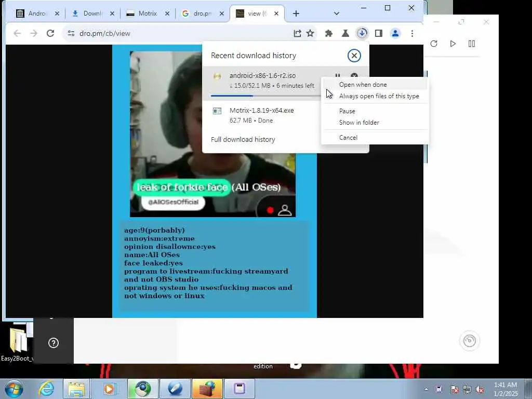The width and height of the screenshot is (532, 399).
Task: Click the volume muted tray icon
Action: tap(480, 389)
